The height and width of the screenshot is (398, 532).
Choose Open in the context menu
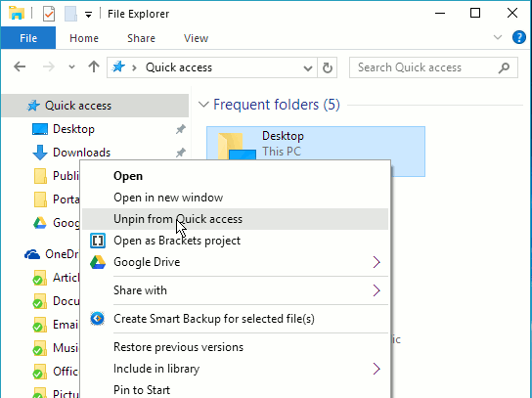[x=235, y=176]
